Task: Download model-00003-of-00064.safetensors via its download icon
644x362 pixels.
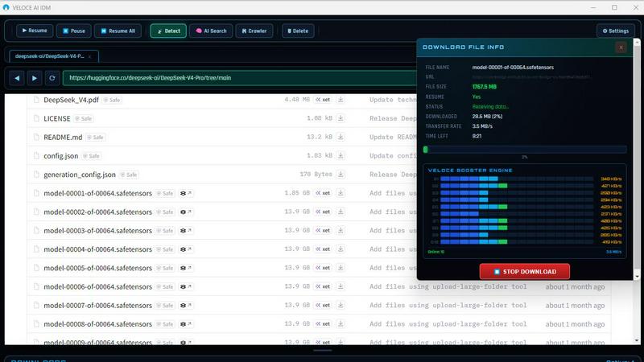Action: click(341, 230)
